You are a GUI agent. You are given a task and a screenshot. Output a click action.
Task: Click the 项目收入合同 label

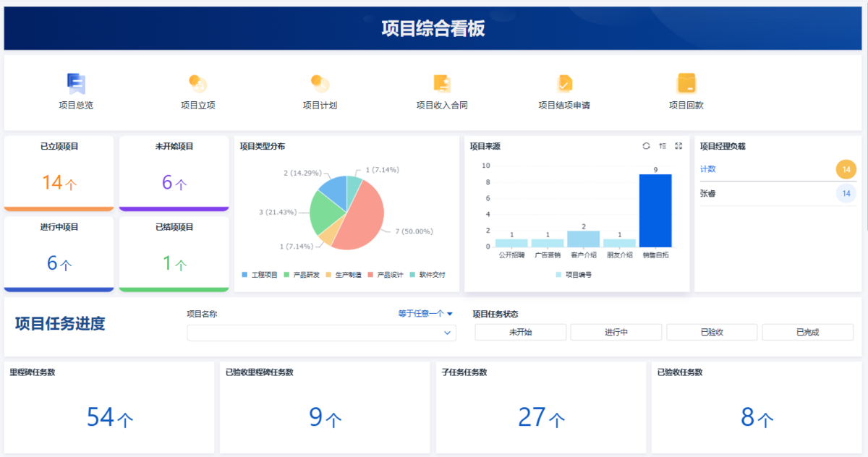click(x=442, y=106)
